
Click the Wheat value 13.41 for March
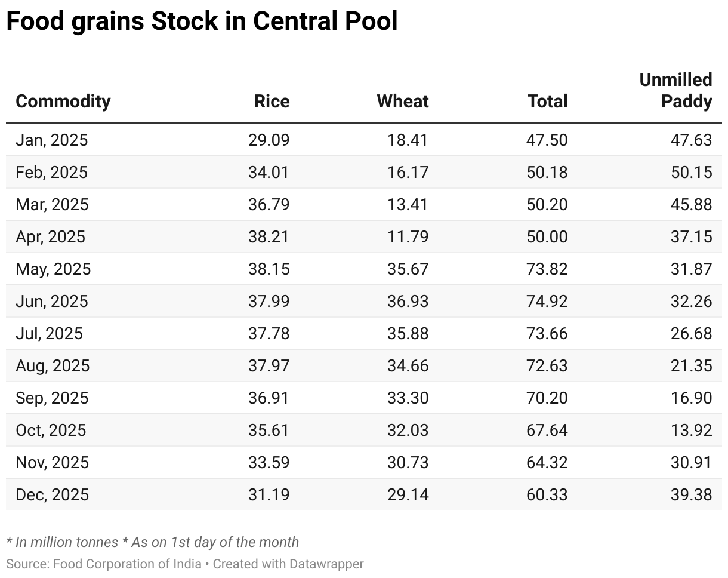coord(408,204)
